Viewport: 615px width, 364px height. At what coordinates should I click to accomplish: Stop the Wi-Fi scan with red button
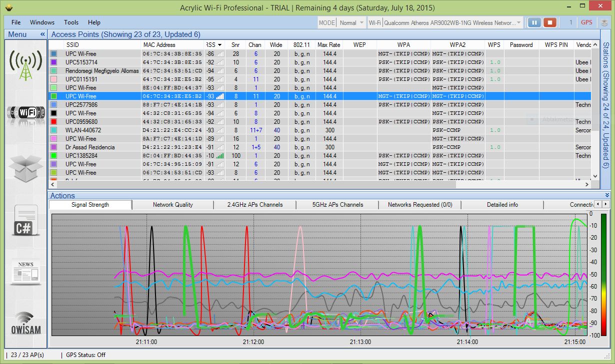[550, 22]
